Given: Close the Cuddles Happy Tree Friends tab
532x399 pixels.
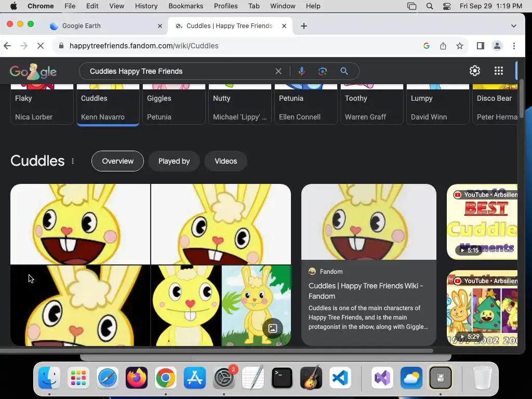Looking at the screenshot, I should (x=284, y=26).
